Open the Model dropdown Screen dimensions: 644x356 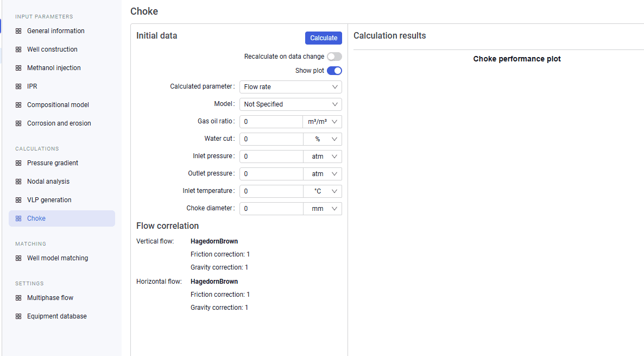tap(291, 104)
